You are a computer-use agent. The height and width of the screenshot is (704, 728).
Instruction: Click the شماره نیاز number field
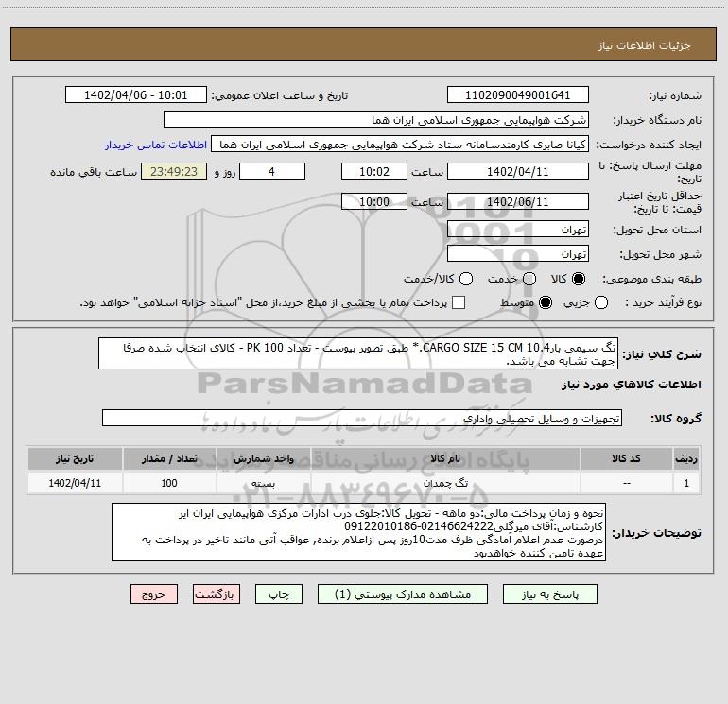[x=517, y=95]
